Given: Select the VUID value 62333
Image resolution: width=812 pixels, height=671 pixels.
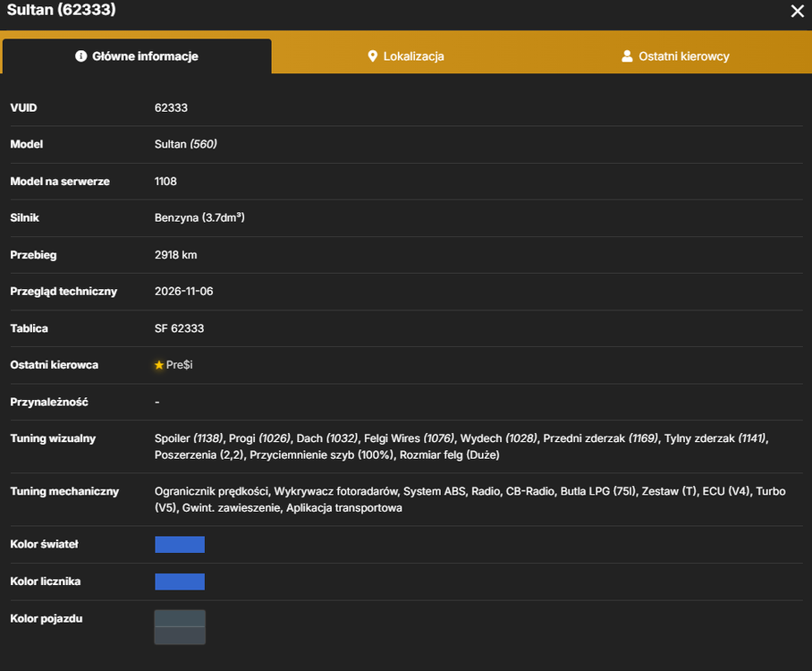Looking at the screenshot, I should pyautogui.click(x=171, y=107).
